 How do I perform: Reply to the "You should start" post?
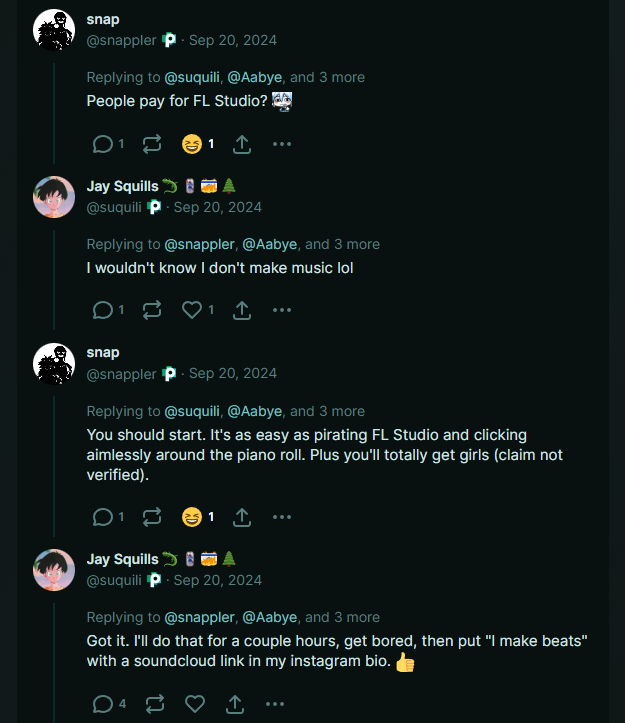[102, 517]
